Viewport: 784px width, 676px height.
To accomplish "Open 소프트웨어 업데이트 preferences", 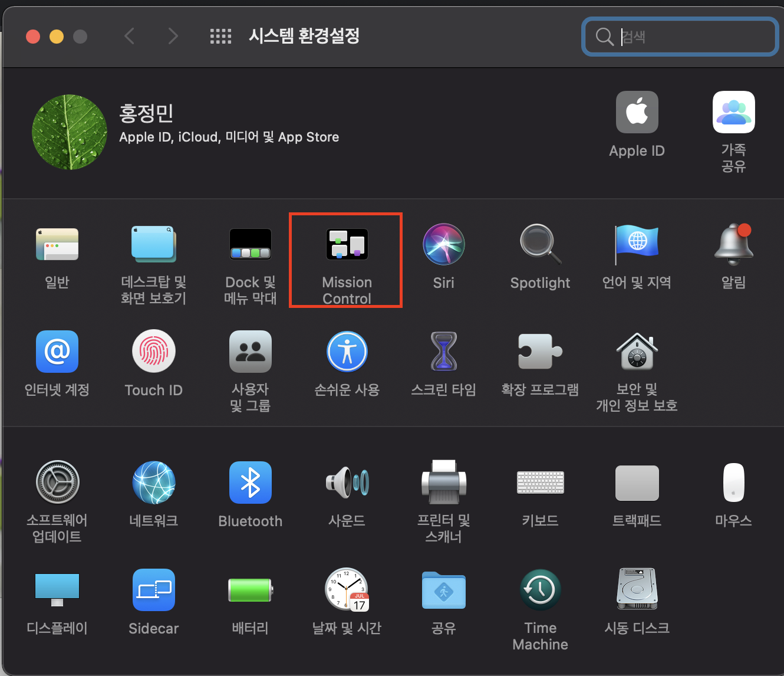I will point(57,483).
